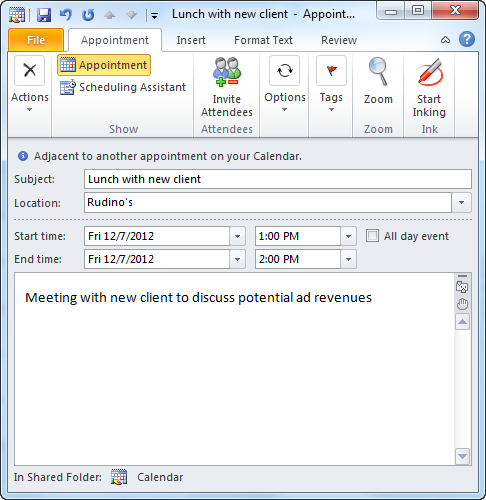Click the Redo icon in title bar

point(88,15)
